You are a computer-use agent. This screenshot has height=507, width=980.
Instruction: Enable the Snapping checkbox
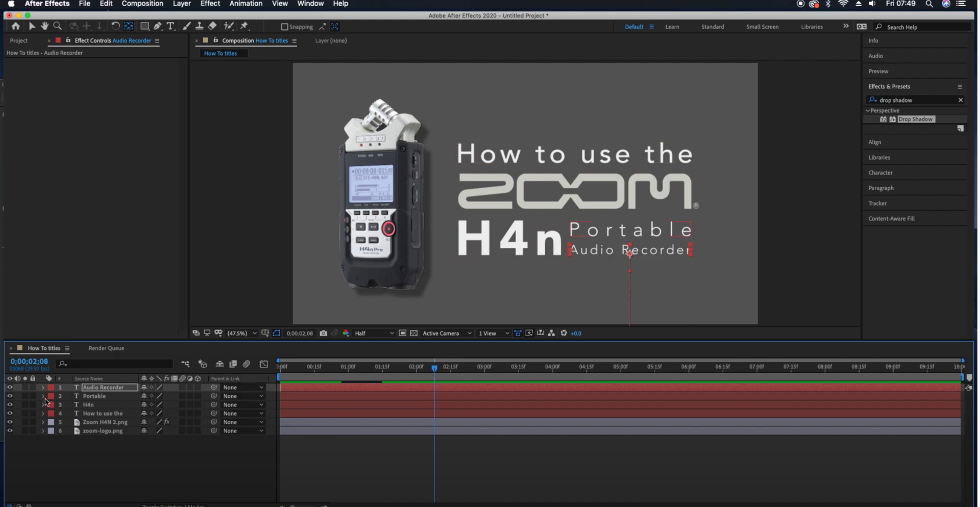[x=285, y=27]
